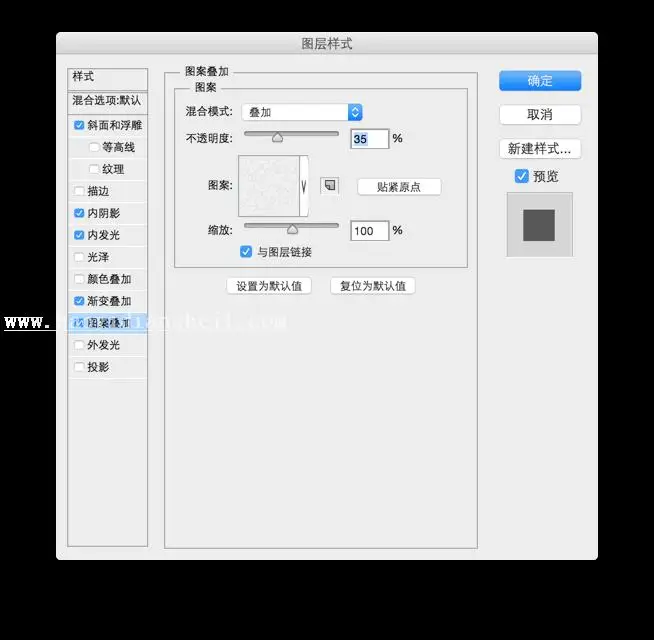Image resolution: width=654 pixels, height=640 pixels.
Task: Open 斜面和浮雕 settings label
Action: [x=115, y=125]
